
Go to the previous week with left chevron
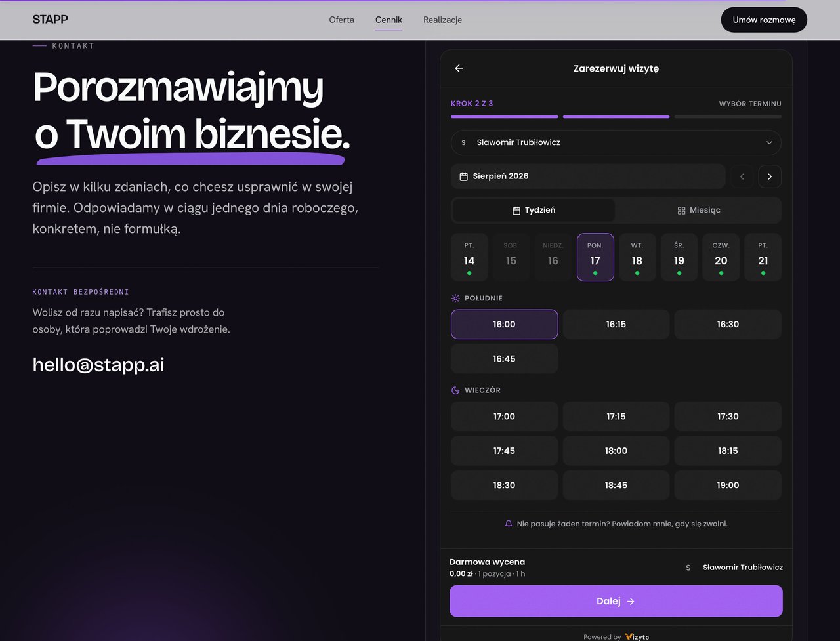(742, 176)
